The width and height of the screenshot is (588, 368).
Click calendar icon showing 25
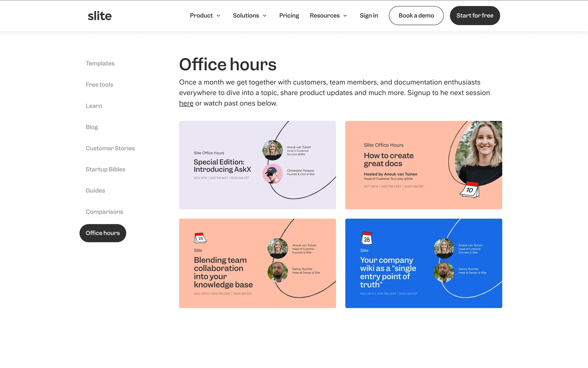[200, 238]
